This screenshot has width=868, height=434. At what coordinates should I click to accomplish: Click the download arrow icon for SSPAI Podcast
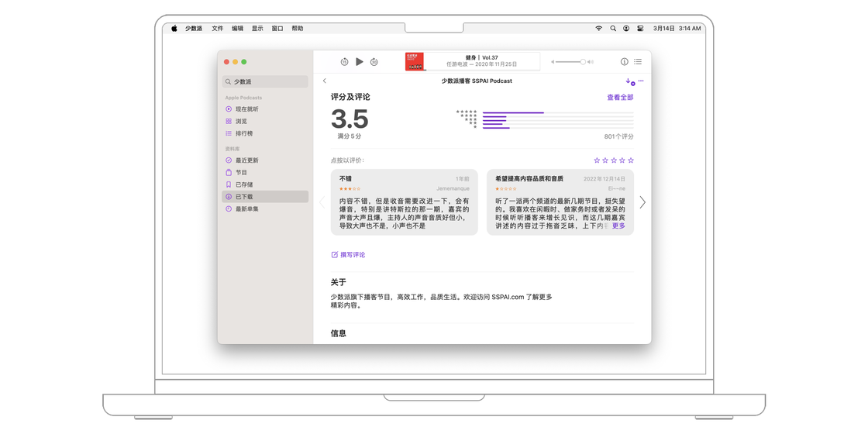pos(629,81)
